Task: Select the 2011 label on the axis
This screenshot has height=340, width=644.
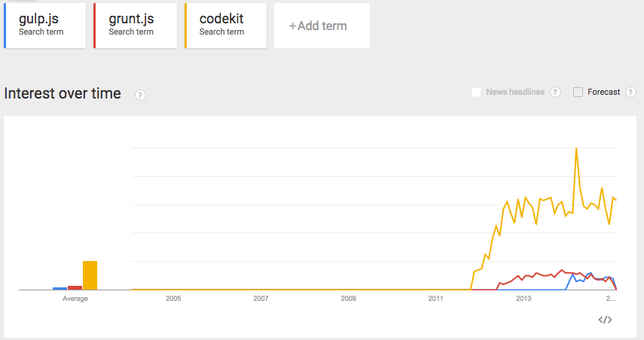Action: (x=436, y=299)
